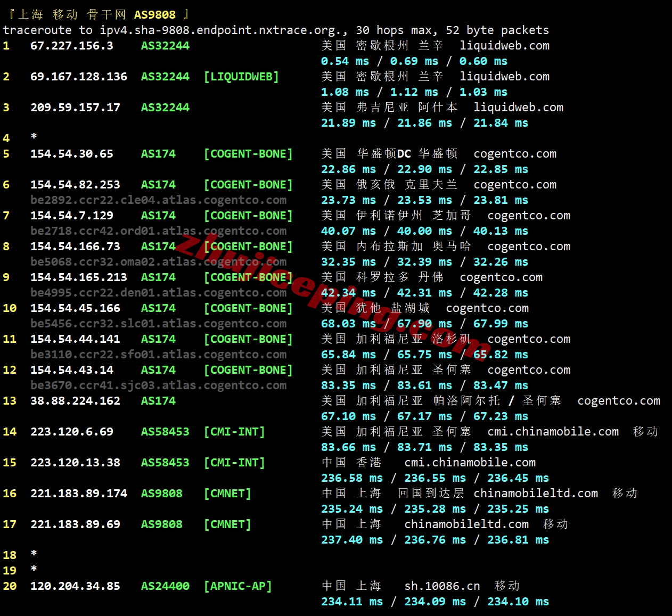Click IP 154.54.7.129 on hop 7
This screenshot has height=616, width=672.
[x=72, y=216]
